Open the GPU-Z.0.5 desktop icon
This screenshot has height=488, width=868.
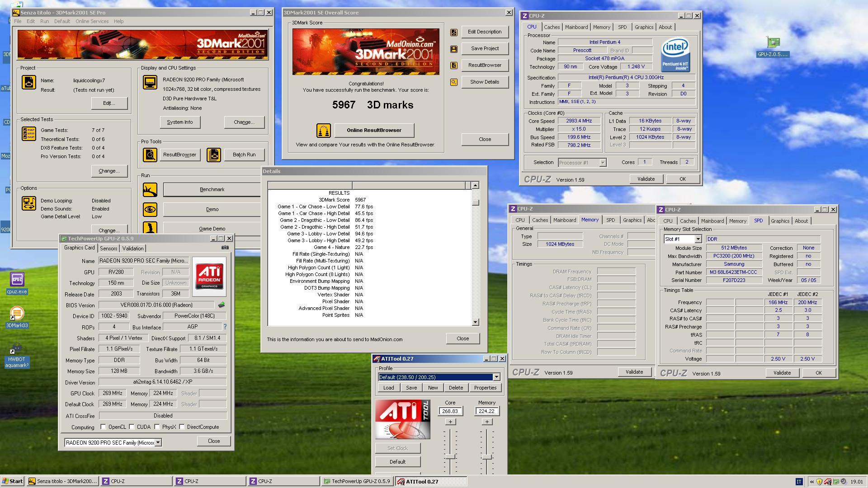click(773, 47)
